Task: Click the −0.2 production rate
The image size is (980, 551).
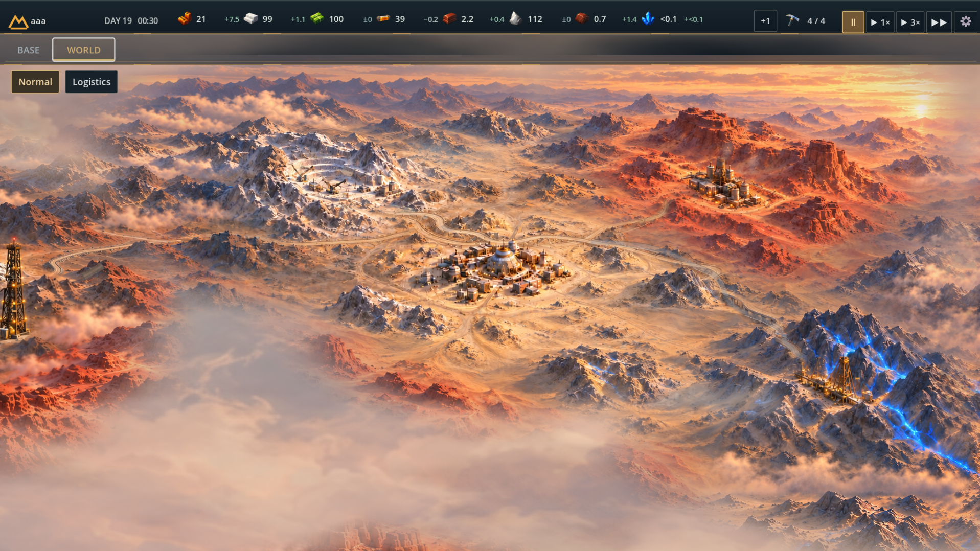Action: click(430, 19)
